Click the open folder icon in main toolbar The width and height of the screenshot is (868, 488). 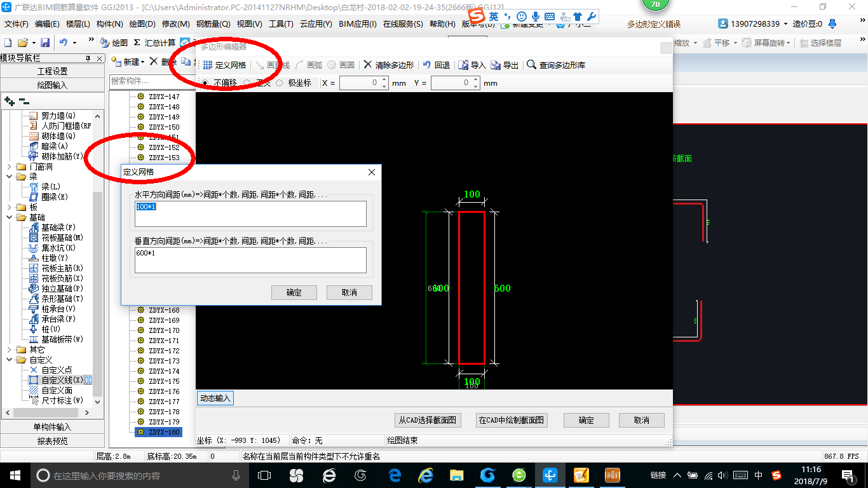pyautogui.click(x=22, y=43)
